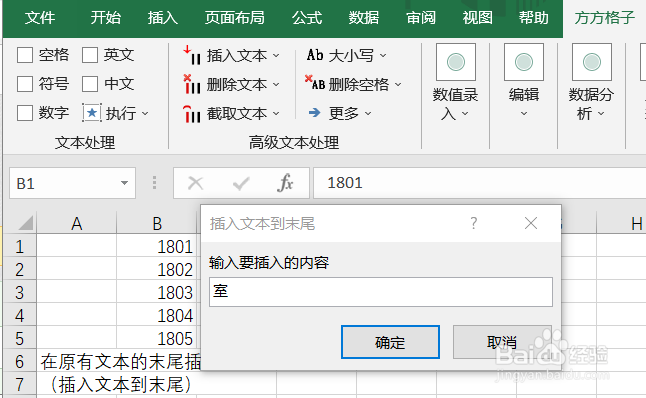Select cell containing 1801

click(157, 247)
